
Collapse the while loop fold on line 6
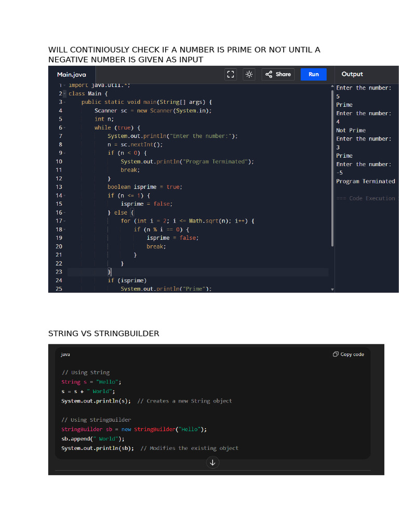point(64,128)
